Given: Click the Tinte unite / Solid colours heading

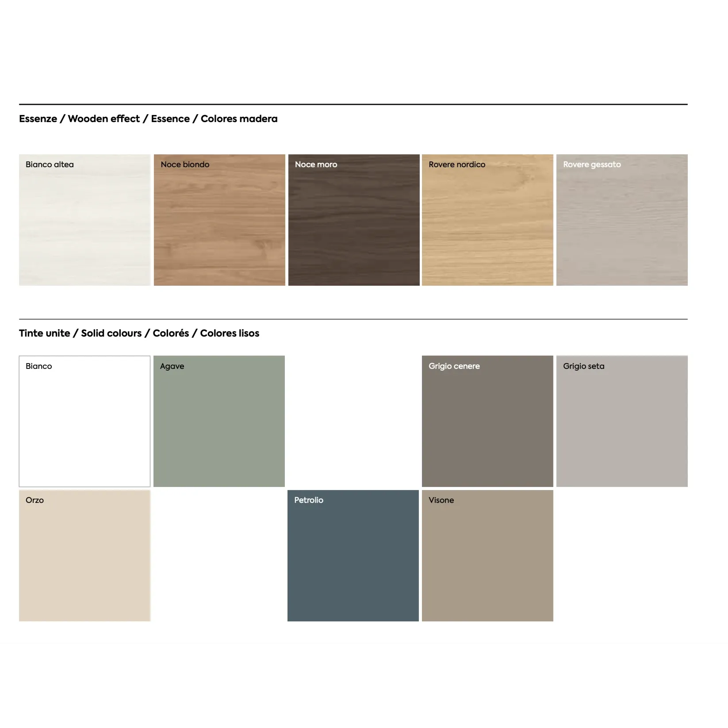Looking at the screenshot, I should coord(139,333).
